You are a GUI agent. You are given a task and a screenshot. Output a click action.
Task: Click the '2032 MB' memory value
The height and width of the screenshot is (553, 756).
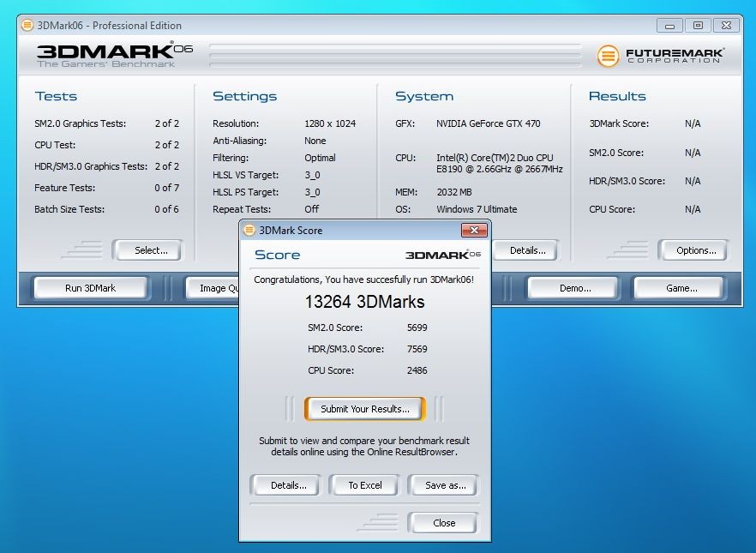454,192
